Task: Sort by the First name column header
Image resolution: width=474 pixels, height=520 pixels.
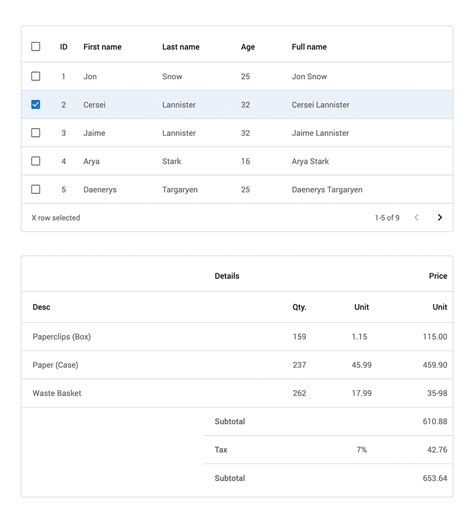Action: tap(102, 47)
